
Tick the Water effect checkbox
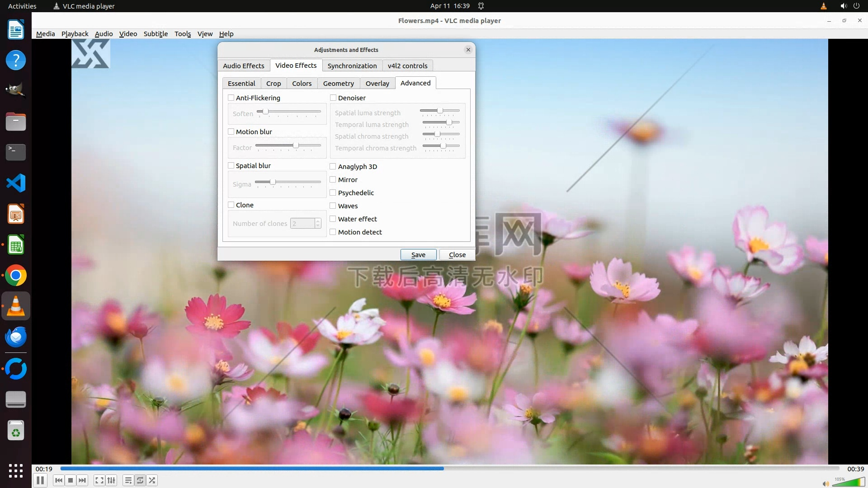coord(333,219)
